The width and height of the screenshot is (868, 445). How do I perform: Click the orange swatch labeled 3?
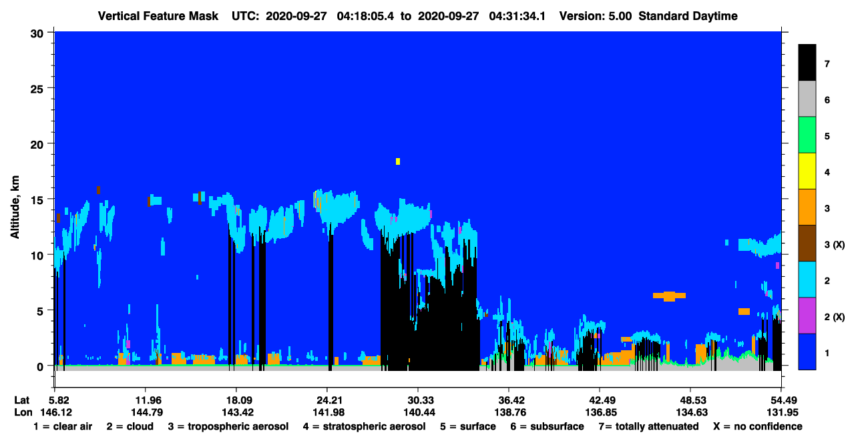(807, 207)
